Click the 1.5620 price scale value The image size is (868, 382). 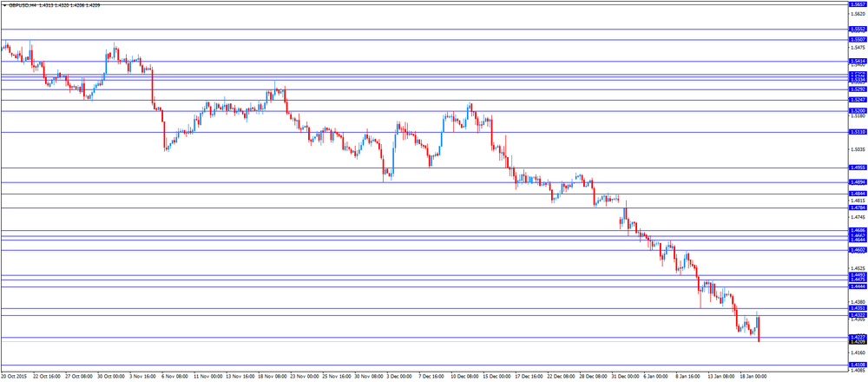pos(858,13)
